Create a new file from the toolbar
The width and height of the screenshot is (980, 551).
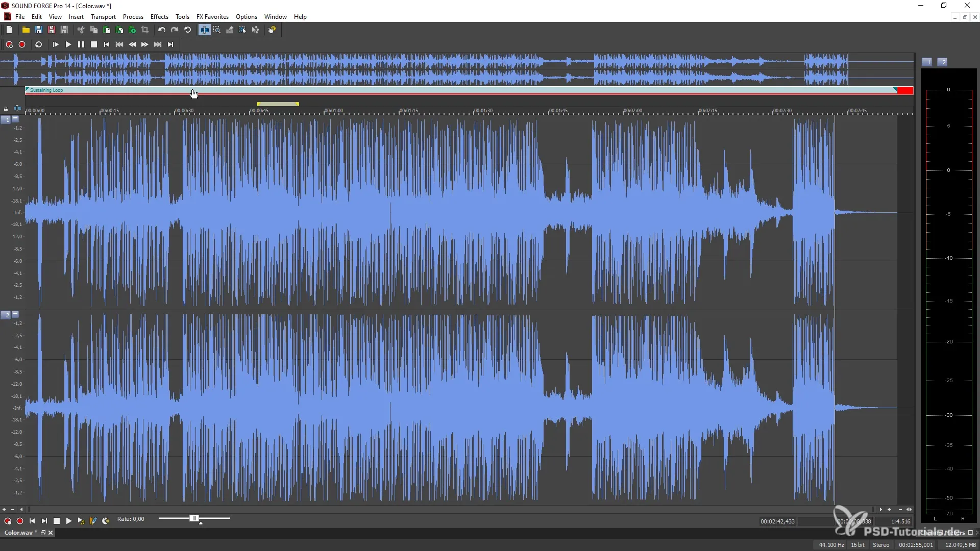click(x=9, y=30)
